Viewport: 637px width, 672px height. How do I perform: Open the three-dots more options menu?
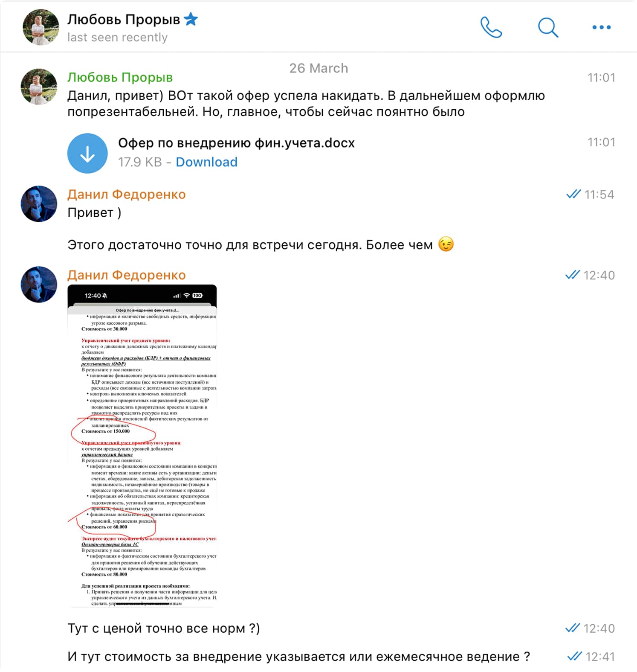click(602, 27)
